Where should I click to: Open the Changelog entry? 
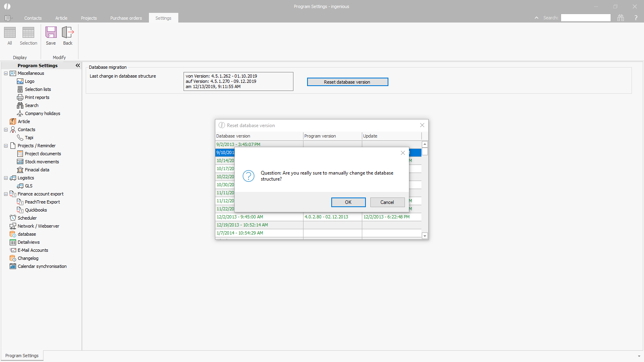point(28,258)
